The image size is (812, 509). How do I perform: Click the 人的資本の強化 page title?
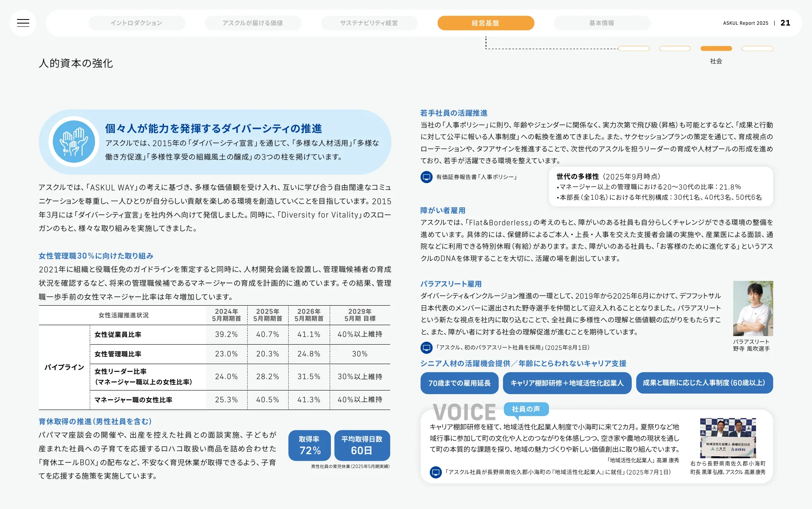pyautogui.click(x=76, y=63)
